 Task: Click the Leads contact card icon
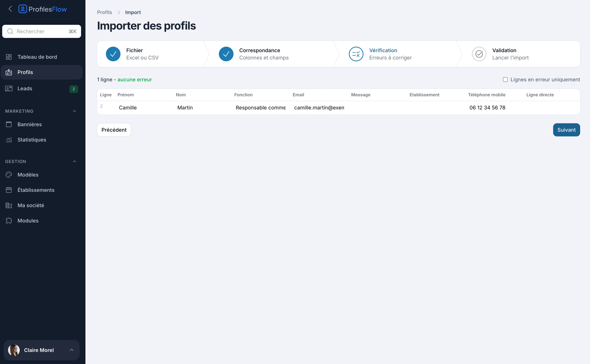click(x=9, y=89)
